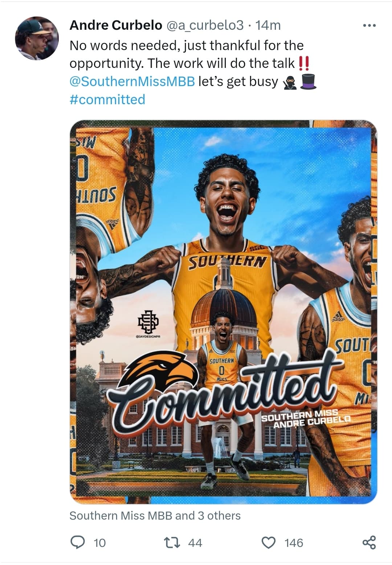Screen dimensions: 392x565
Task: Click the red double exclamation emoji
Action: (x=303, y=64)
